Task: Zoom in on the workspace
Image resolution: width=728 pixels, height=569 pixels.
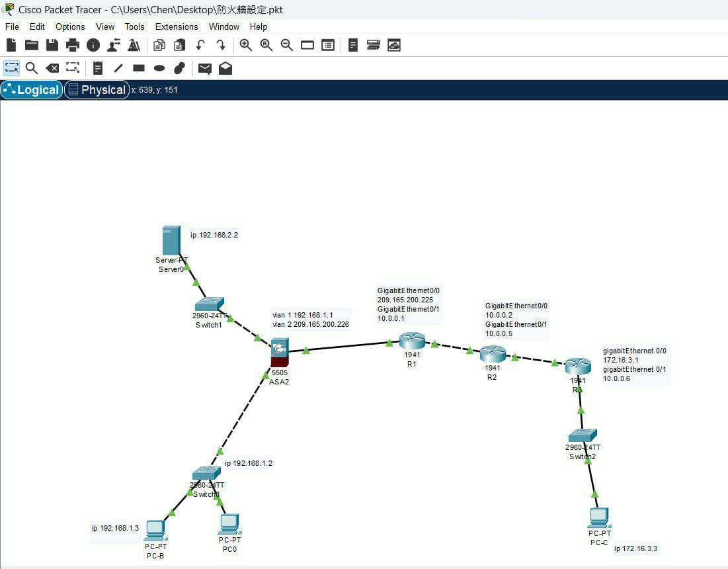Action: click(245, 45)
